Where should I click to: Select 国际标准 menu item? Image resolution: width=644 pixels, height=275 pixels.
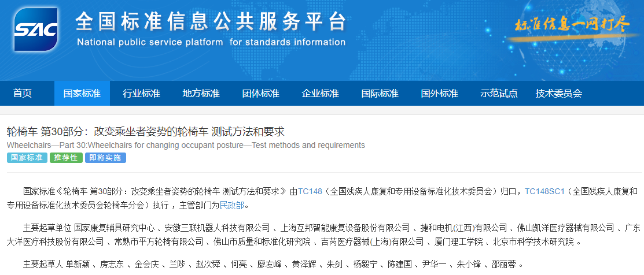tap(380, 94)
